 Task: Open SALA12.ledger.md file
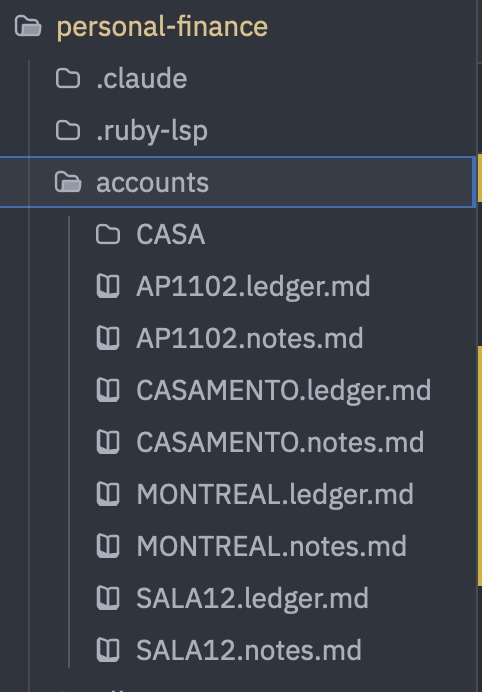coord(252,598)
